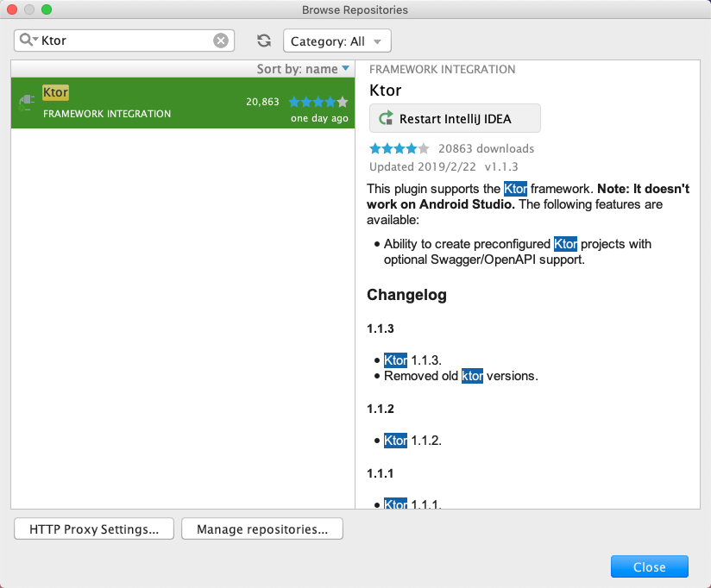Open the Sort by: name dropdown
Viewport: 711px width, 588px height.
tap(303, 69)
